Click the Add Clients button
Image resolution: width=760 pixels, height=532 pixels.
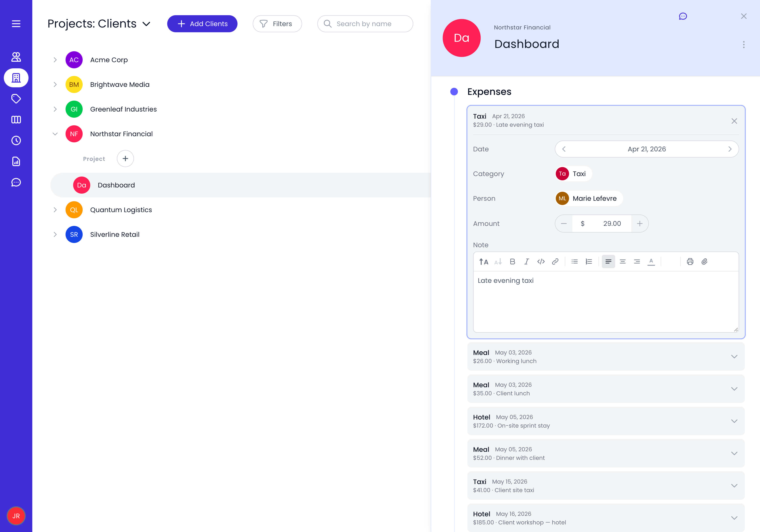click(x=202, y=24)
